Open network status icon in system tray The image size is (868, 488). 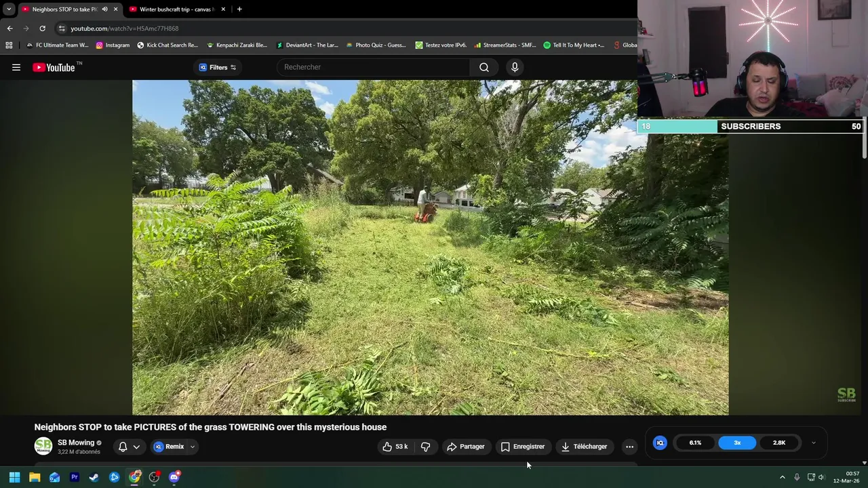810,477
